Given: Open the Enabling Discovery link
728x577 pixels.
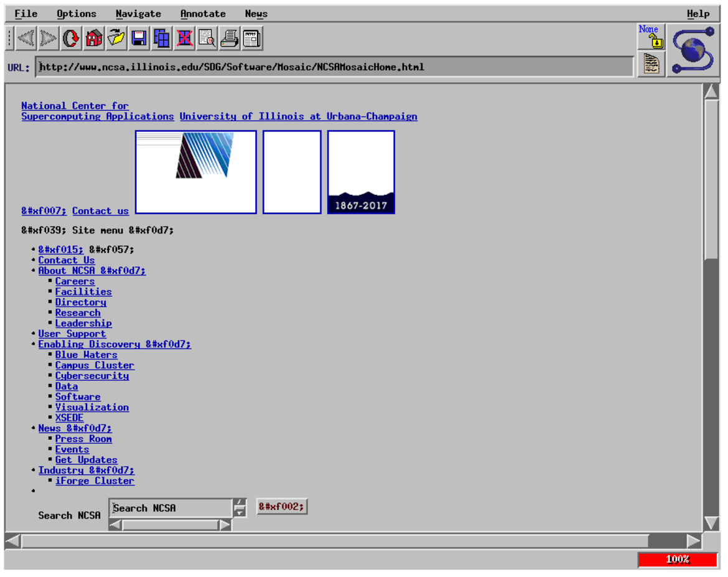Looking at the screenshot, I should [x=114, y=345].
